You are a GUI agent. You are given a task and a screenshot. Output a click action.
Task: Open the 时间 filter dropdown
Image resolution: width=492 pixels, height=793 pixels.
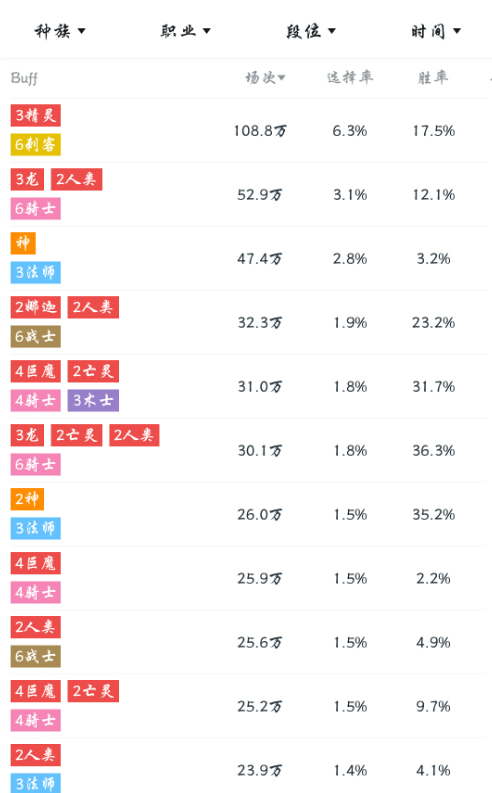tap(436, 31)
